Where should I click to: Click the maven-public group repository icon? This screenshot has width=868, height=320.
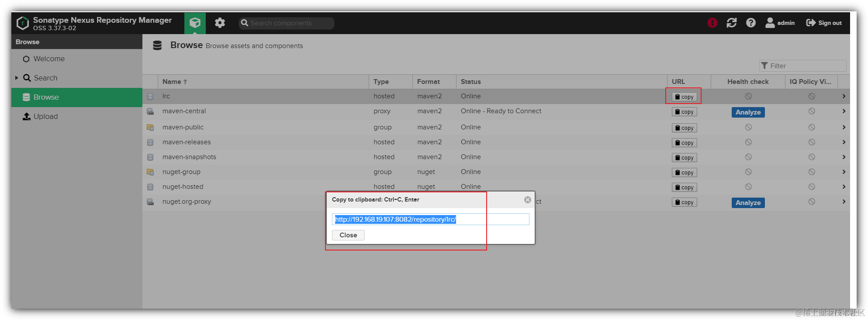coord(150,128)
